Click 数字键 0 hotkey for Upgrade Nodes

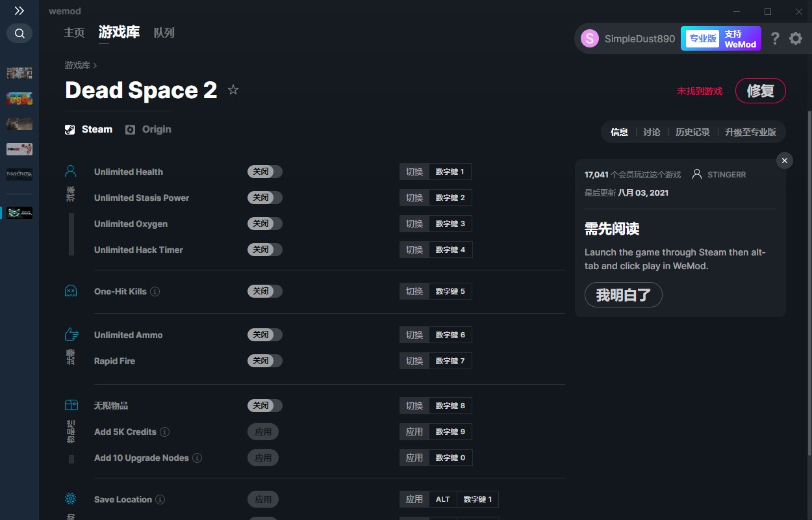(x=450, y=458)
